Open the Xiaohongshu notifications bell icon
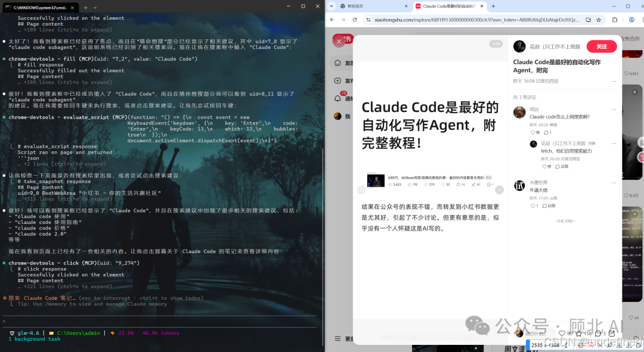Viewport: 644px width, 352px height. tap(338, 99)
